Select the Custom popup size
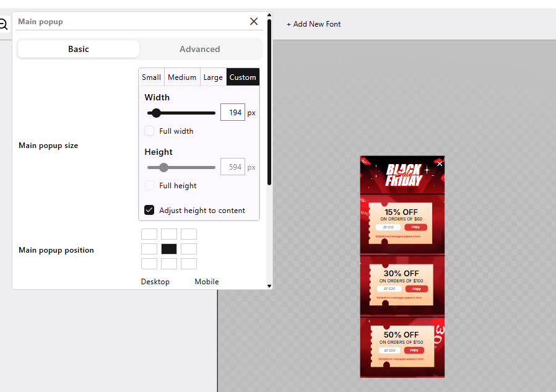 pyautogui.click(x=243, y=77)
